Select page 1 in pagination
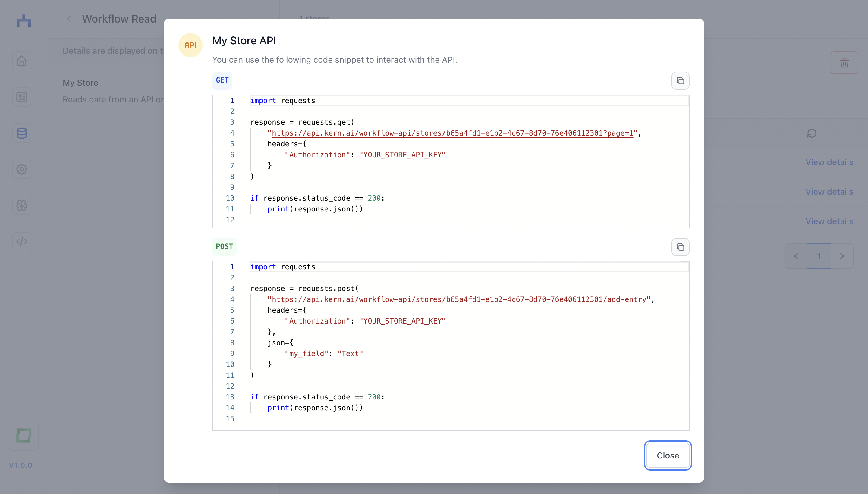 [x=819, y=256]
